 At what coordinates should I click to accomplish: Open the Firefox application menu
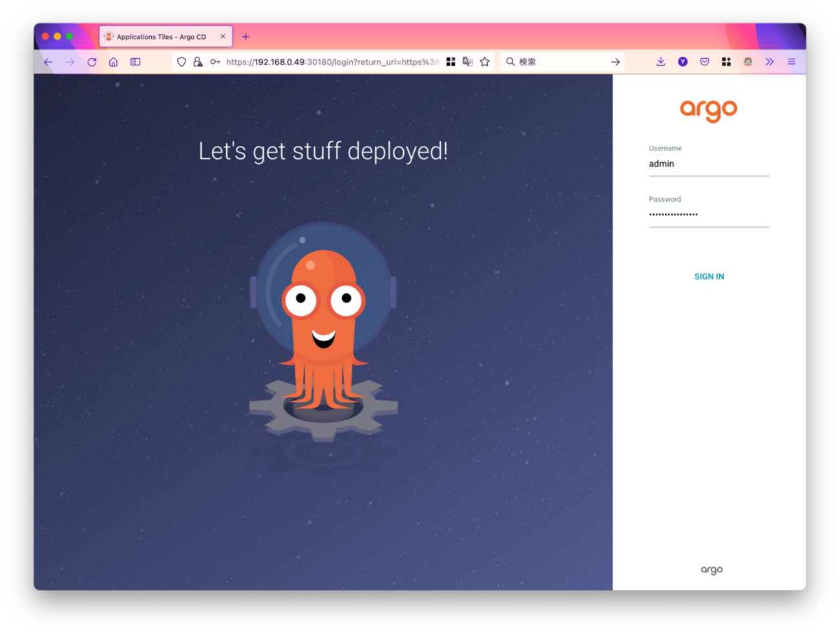pyautogui.click(x=792, y=62)
